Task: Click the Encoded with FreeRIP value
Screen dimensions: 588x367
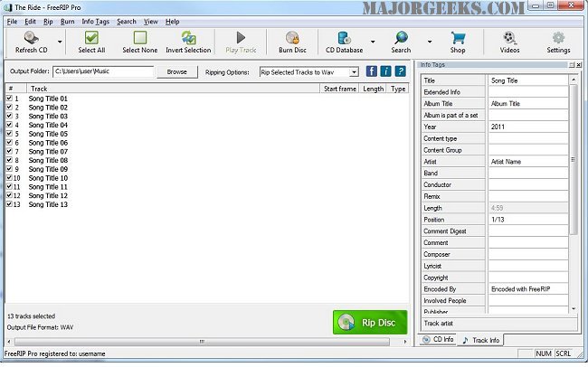Action: (x=528, y=289)
